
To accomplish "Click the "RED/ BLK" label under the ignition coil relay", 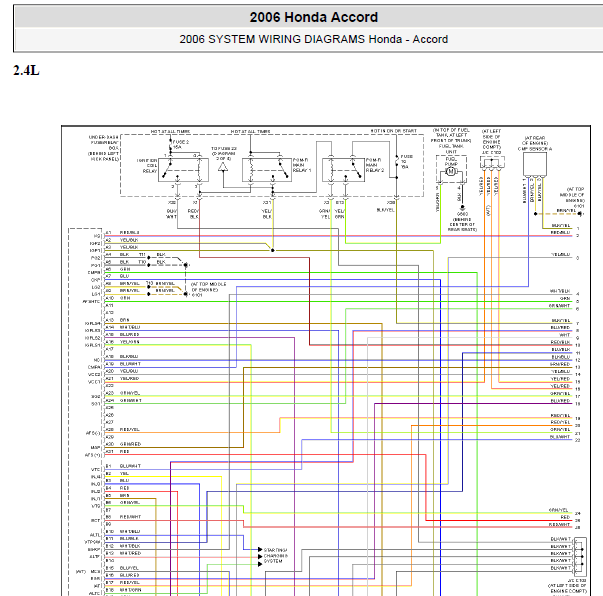I will point(193,214).
